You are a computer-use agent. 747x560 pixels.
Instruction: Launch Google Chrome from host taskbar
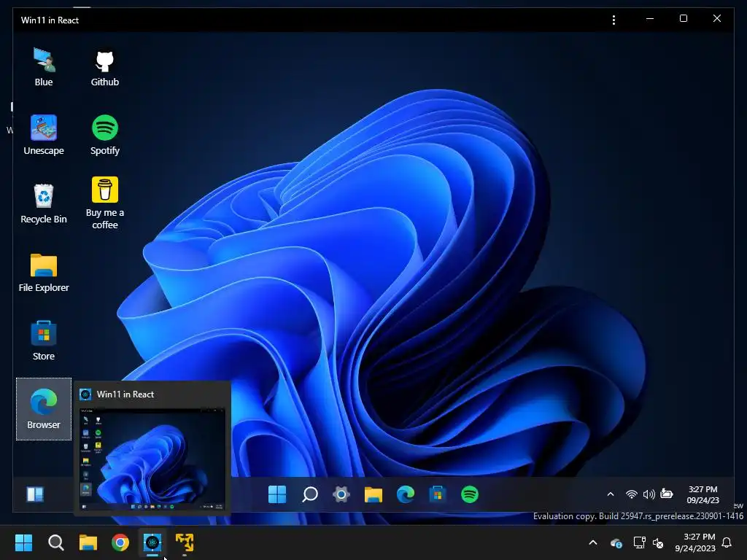click(120, 542)
